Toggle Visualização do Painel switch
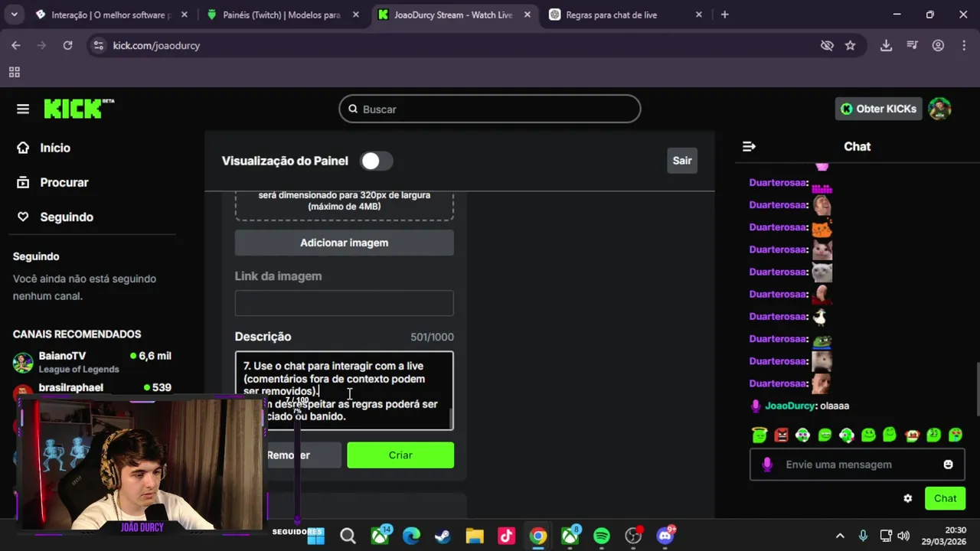 coord(377,161)
